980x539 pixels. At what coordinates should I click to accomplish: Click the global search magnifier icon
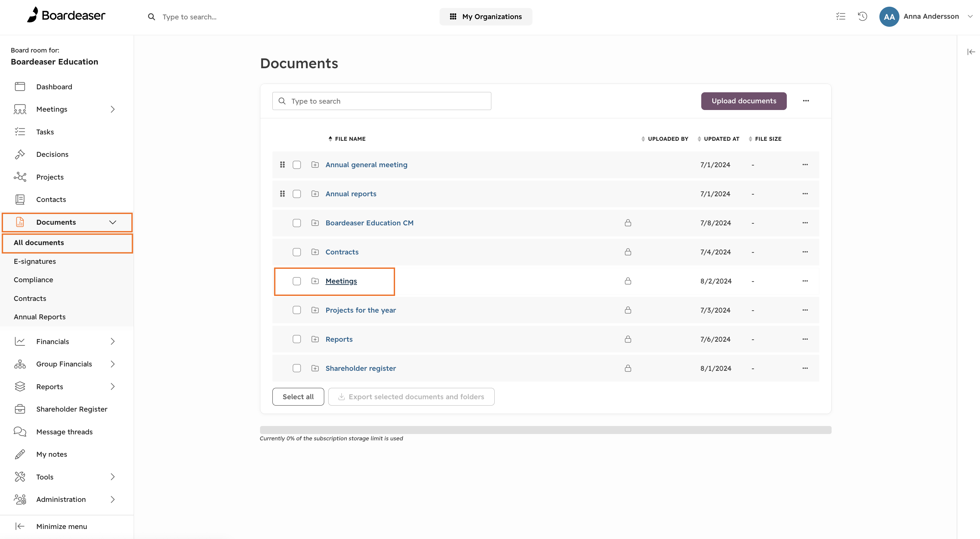pos(151,17)
